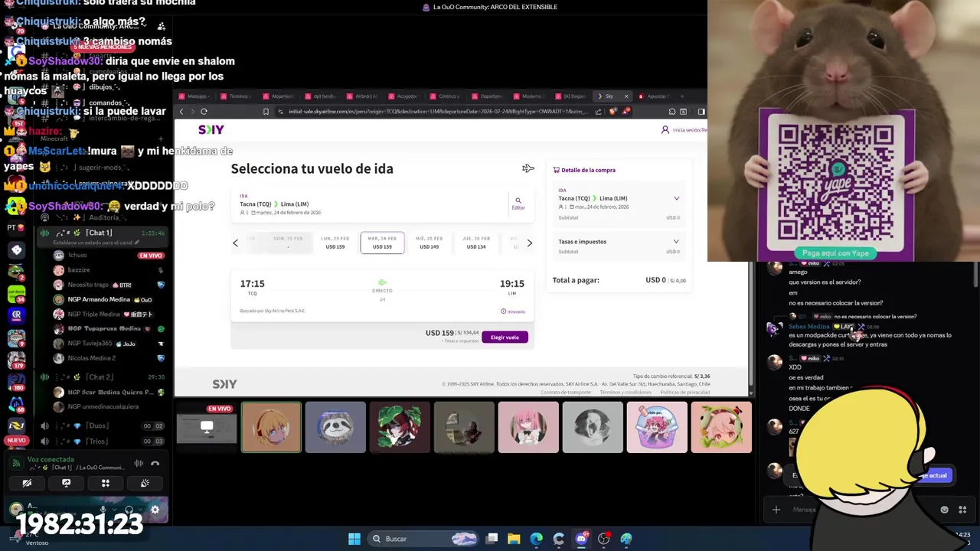Image resolution: width=980 pixels, height=551 pixels.
Task: Open Discord from taskbar
Action: tap(581, 539)
